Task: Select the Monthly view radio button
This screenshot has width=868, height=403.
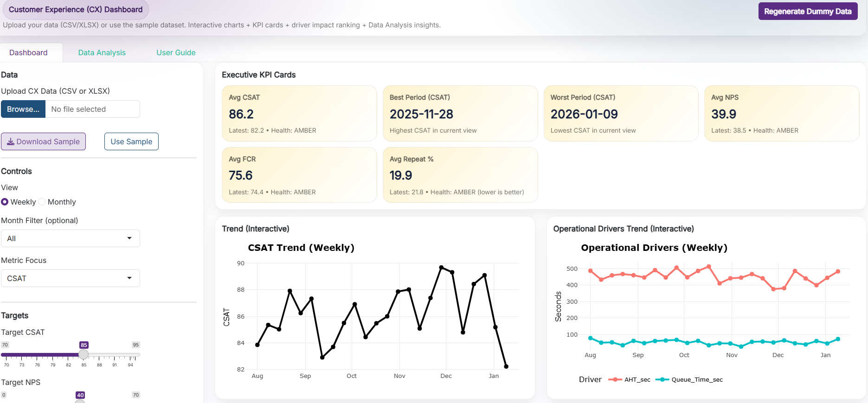Action: pyautogui.click(x=42, y=202)
